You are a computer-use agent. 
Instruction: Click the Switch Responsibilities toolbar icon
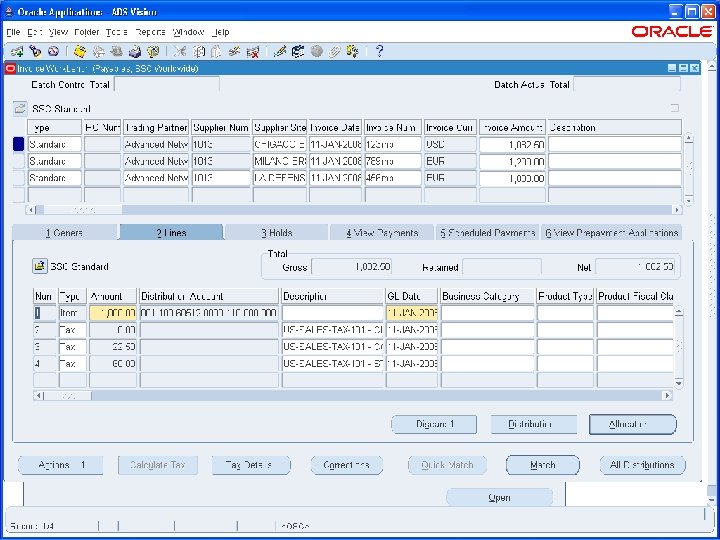[116, 51]
